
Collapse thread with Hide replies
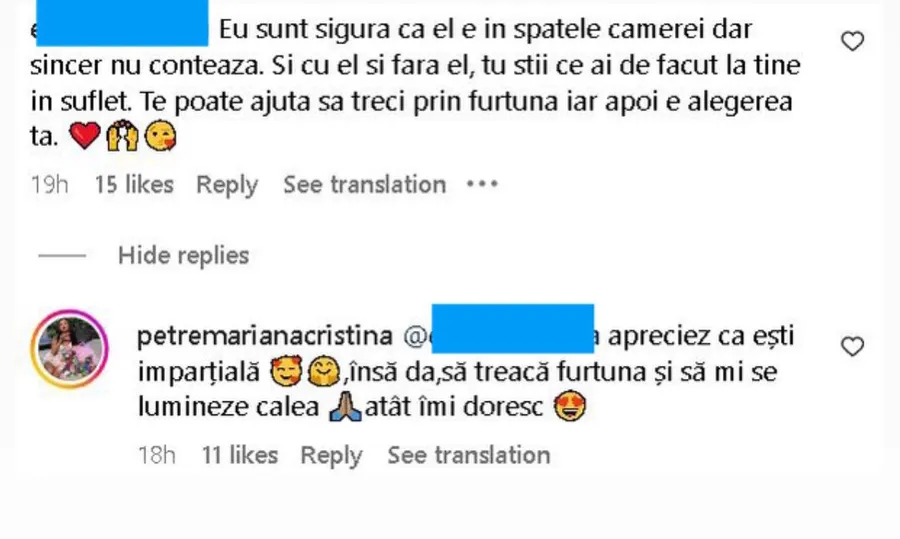tap(184, 255)
